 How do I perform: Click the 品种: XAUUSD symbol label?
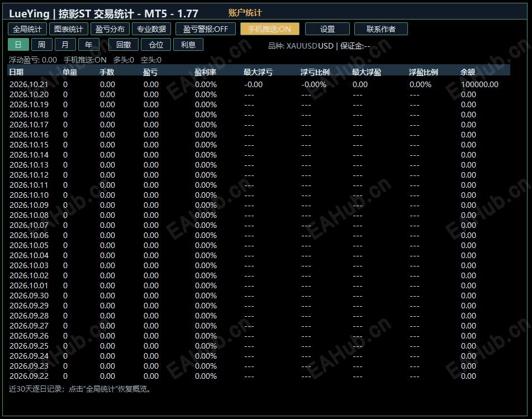point(301,46)
